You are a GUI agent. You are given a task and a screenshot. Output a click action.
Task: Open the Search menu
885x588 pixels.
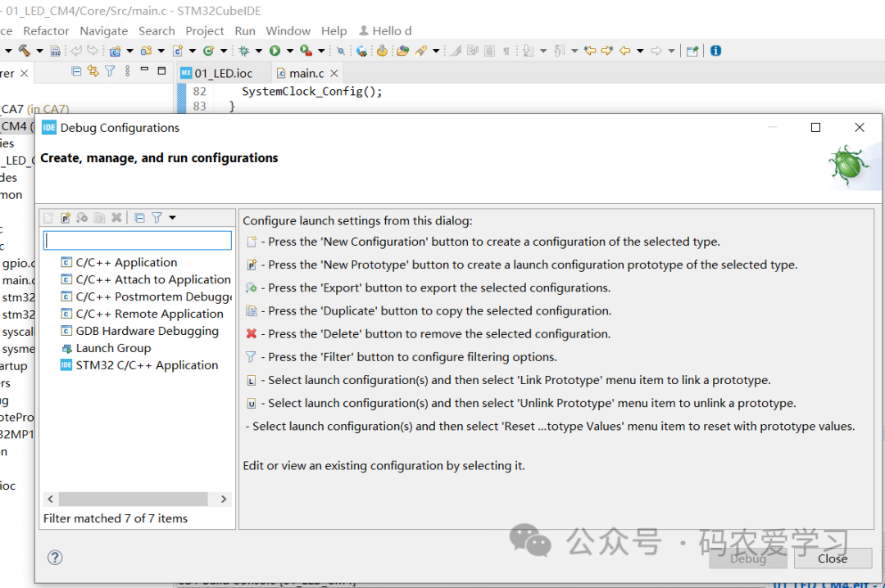157,31
